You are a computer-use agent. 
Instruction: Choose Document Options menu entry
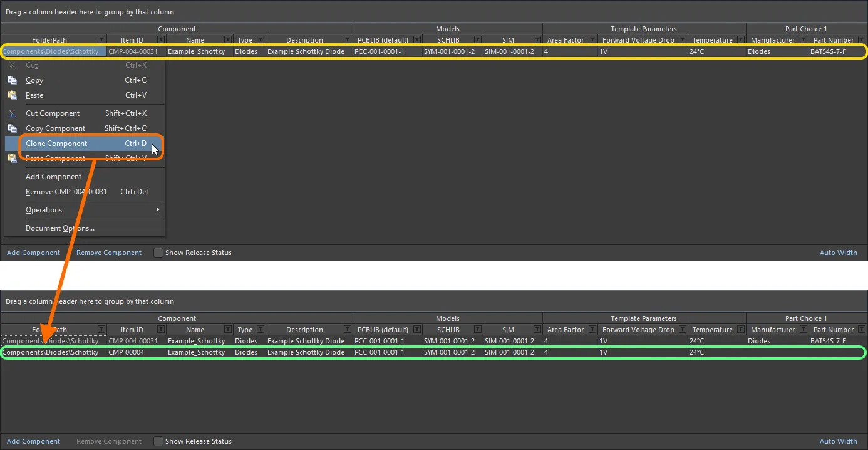pyautogui.click(x=60, y=228)
